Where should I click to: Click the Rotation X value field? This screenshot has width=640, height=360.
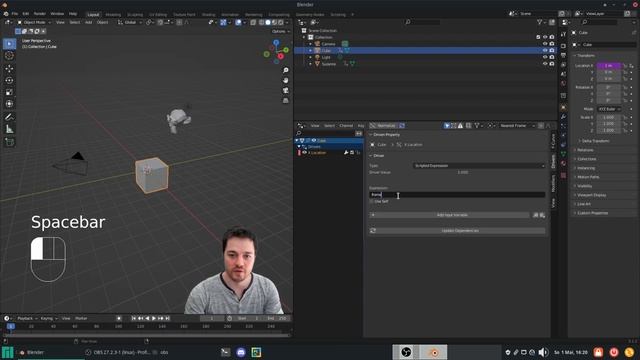click(609, 87)
